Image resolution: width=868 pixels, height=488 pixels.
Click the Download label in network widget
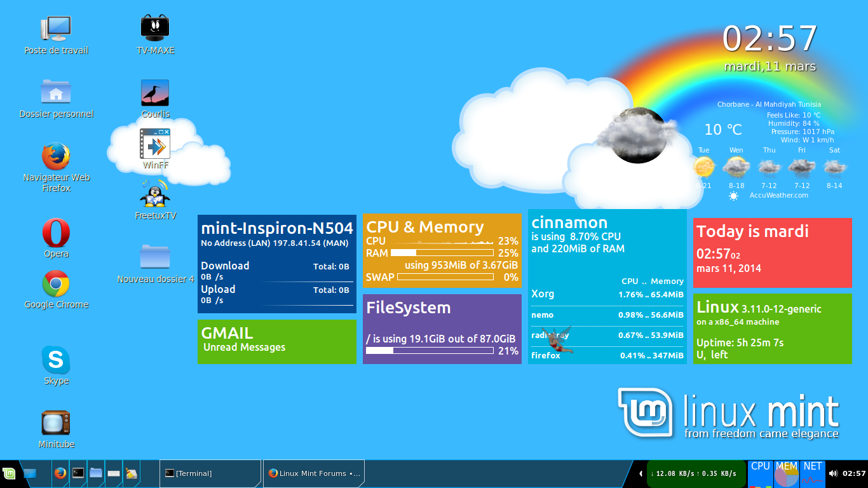225,266
